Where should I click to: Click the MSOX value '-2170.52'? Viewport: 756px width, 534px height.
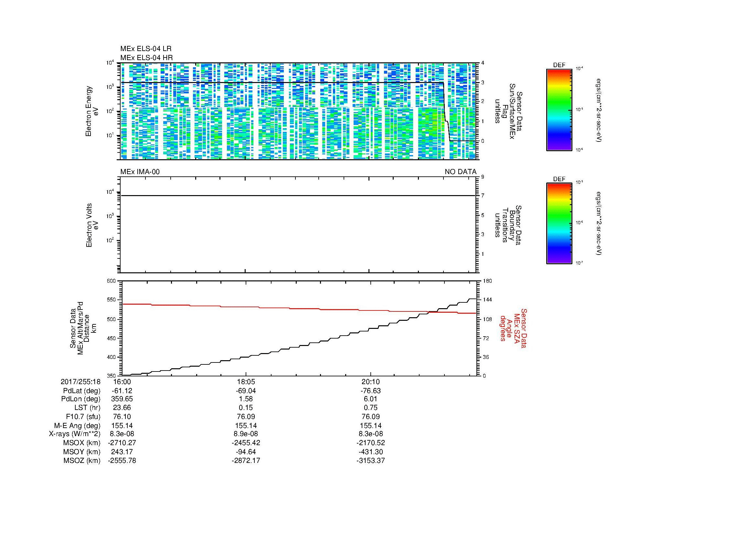tap(370, 443)
